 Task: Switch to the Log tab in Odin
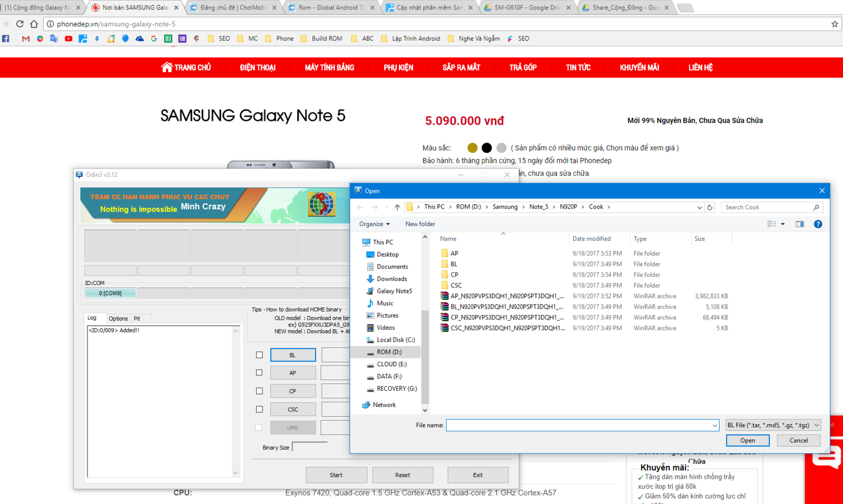pos(92,318)
